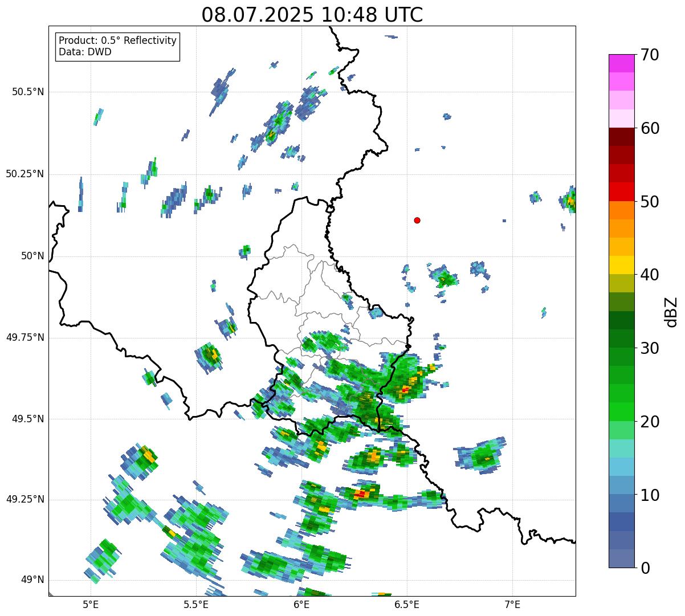Click the Product: 0.5° Reflectivity label
685x616 pixels.
pyautogui.click(x=117, y=41)
